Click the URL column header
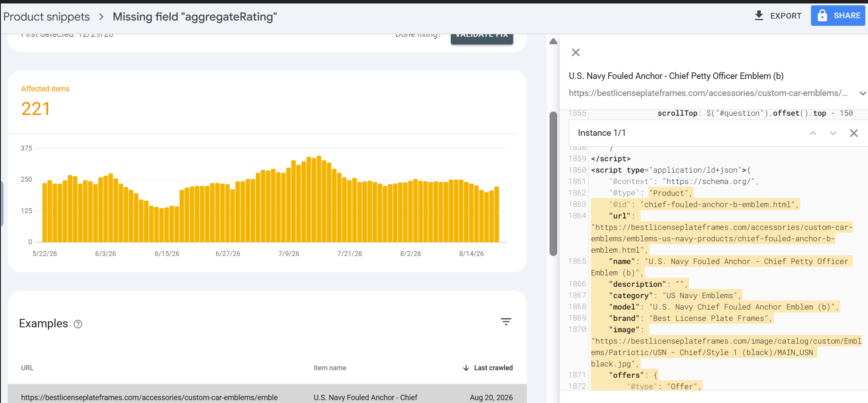The width and height of the screenshot is (868, 403). pos(27,368)
